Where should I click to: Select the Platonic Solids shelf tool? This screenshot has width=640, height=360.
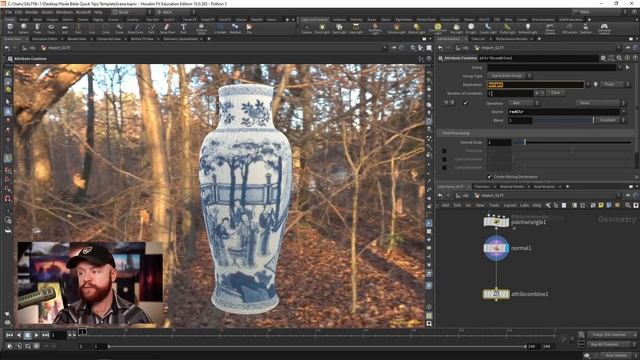(201, 28)
